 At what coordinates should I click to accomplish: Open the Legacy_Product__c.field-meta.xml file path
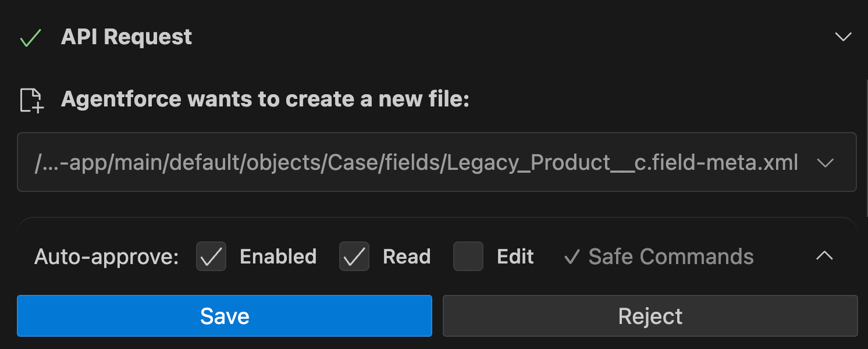pyautogui.click(x=417, y=163)
